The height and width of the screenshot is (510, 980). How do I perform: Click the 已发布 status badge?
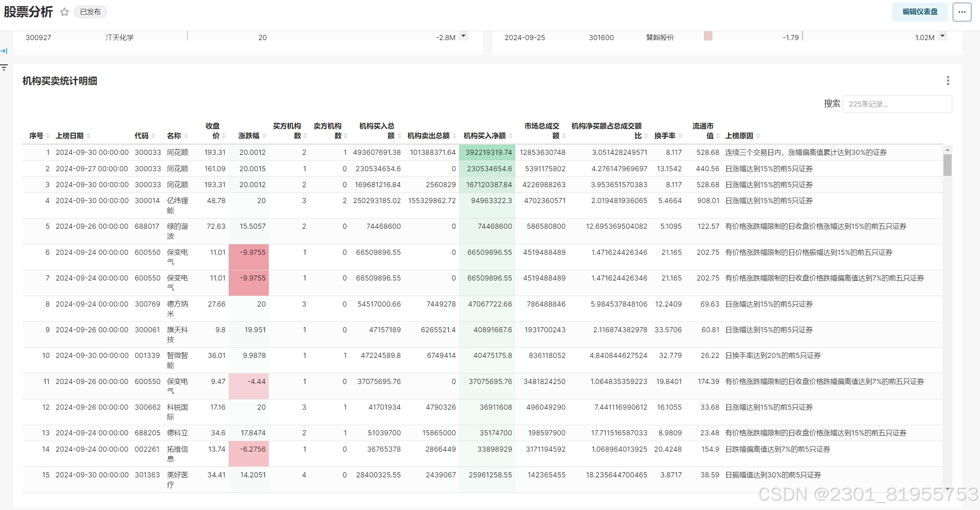90,12
